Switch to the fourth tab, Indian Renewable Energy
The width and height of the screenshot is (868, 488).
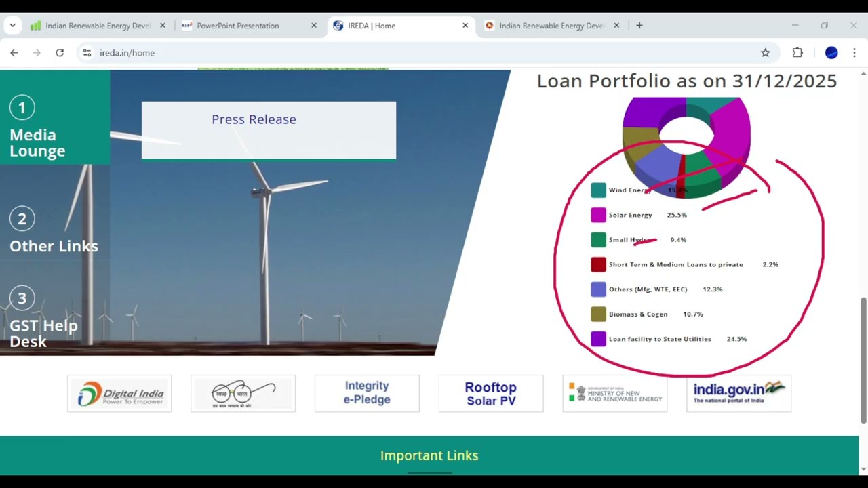552,26
